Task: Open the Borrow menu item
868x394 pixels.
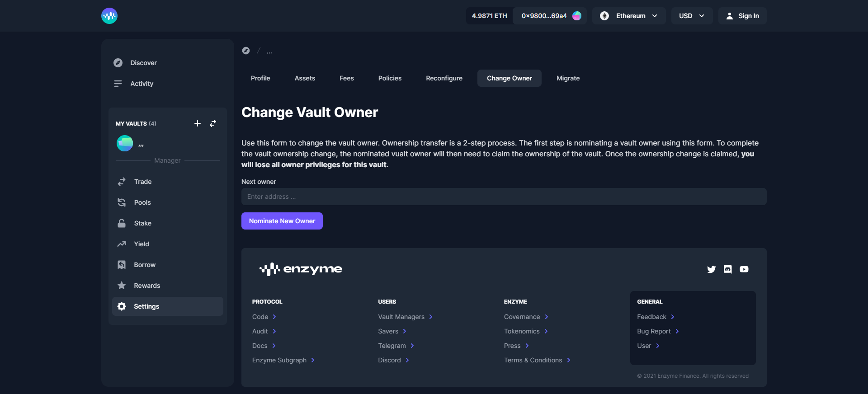Action: click(x=168, y=265)
